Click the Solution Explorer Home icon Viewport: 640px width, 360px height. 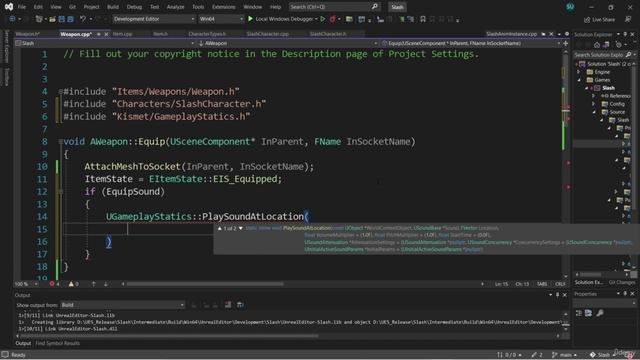tap(597, 45)
